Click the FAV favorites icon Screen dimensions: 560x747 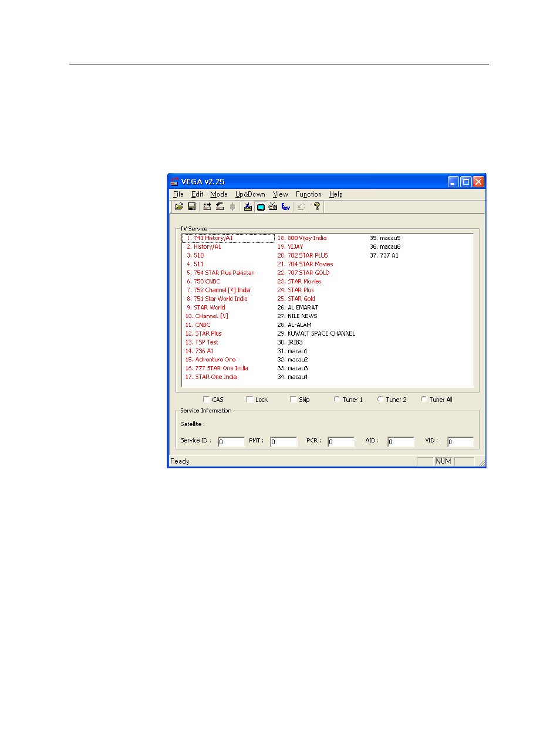(286, 207)
